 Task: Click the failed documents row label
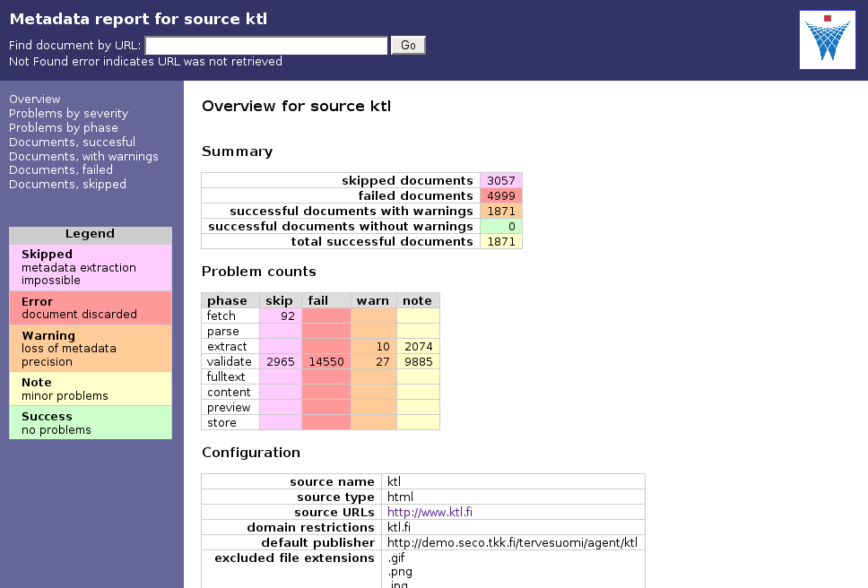[x=415, y=195]
